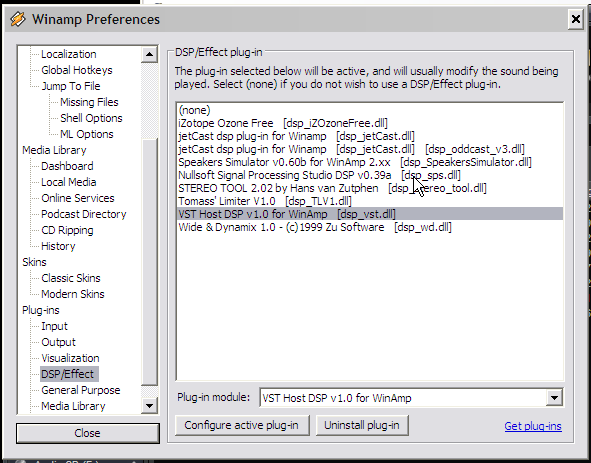Open History preferences page
This screenshot has height=463, width=591.
58,246
